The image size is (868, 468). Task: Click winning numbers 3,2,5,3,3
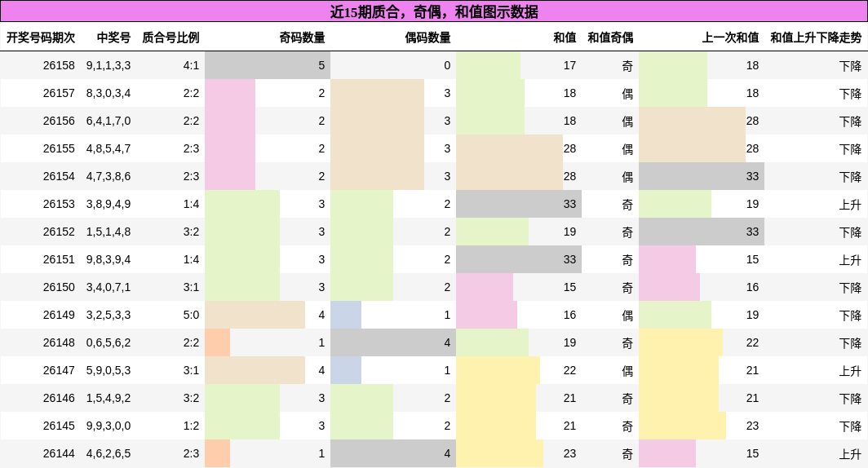point(108,315)
